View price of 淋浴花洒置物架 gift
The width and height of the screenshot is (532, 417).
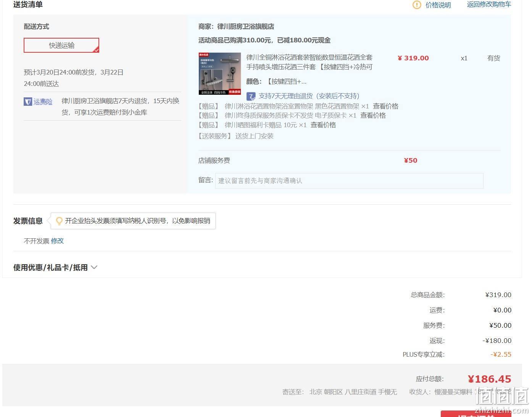pyautogui.click(x=385, y=106)
